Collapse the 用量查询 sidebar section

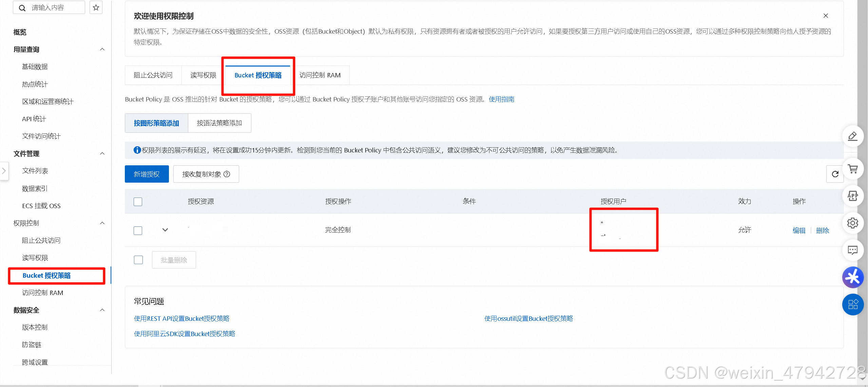coord(102,49)
